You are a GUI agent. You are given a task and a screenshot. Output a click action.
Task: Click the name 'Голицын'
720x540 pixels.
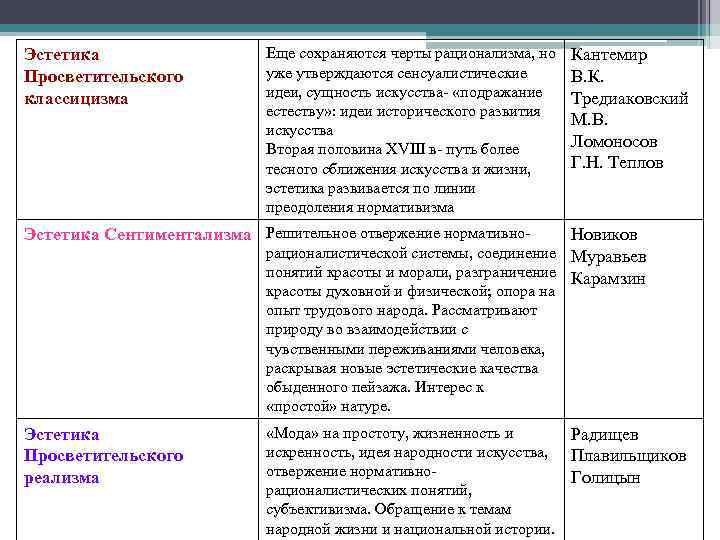point(605,478)
